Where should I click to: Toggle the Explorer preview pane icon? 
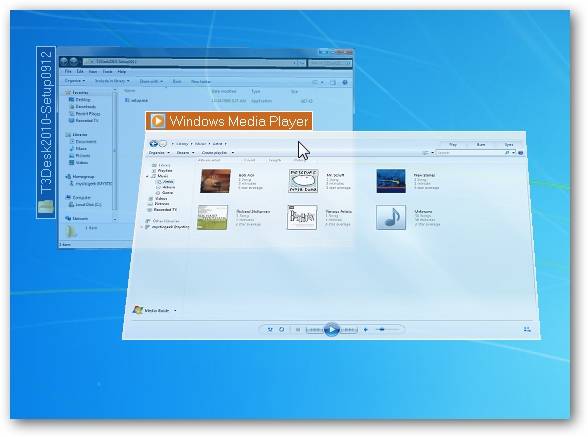[x=333, y=82]
